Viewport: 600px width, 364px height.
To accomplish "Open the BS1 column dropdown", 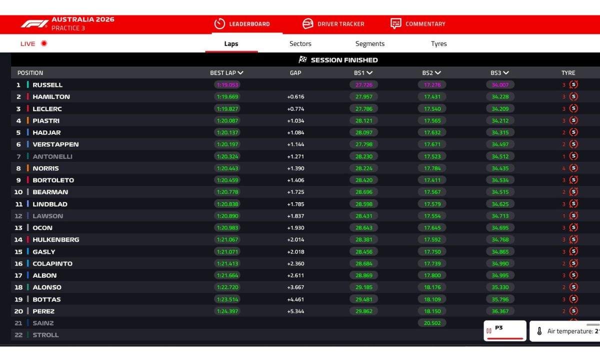I will click(x=370, y=72).
